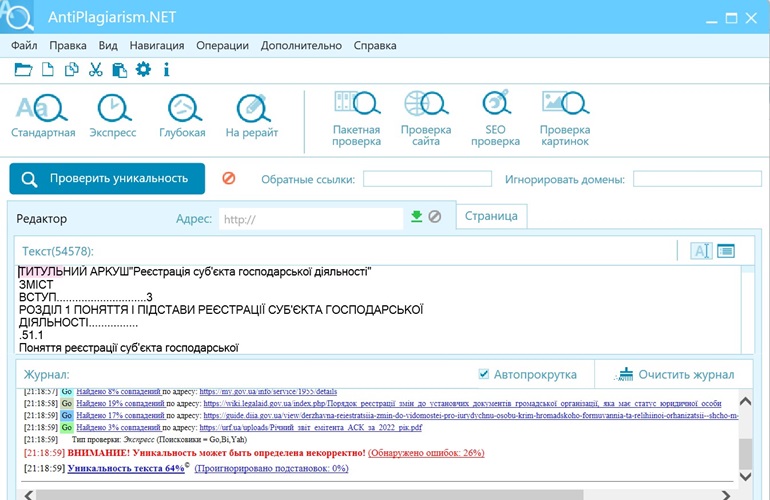Click the horizontal scrollbar right arrow

(x=726, y=495)
